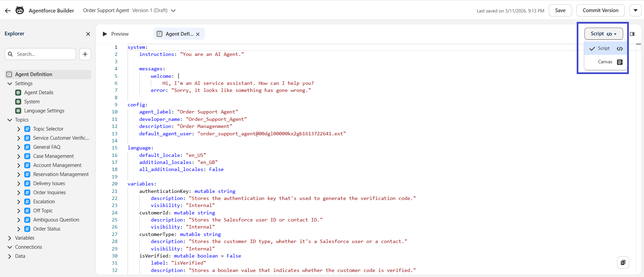Open the Script view mode dropdown
644x277 pixels.
[x=604, y=34]
